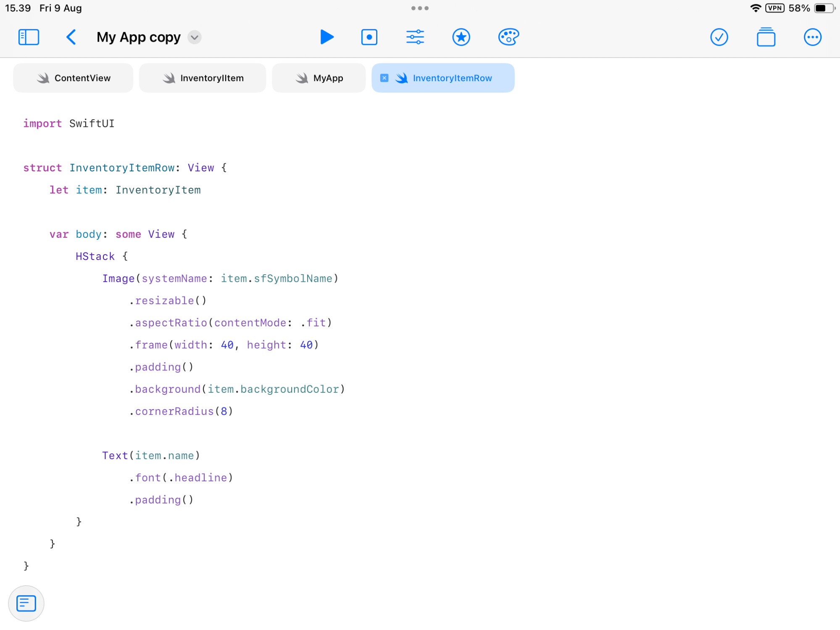
Task: Open the InventoryItem file
Action: click(x=202, y=78)
